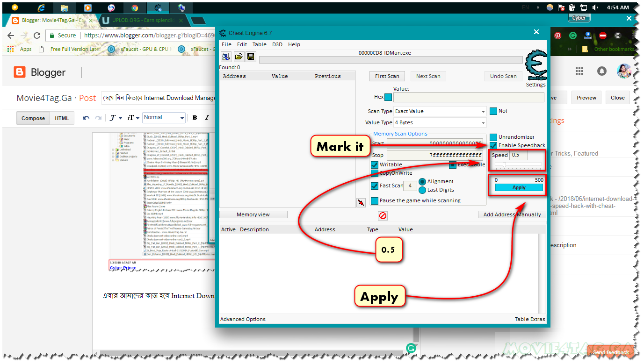Open the Normal paragraph style dropdown
Image resolution: width=644 pixels, height=364 pixels.
tap(164, 118)
